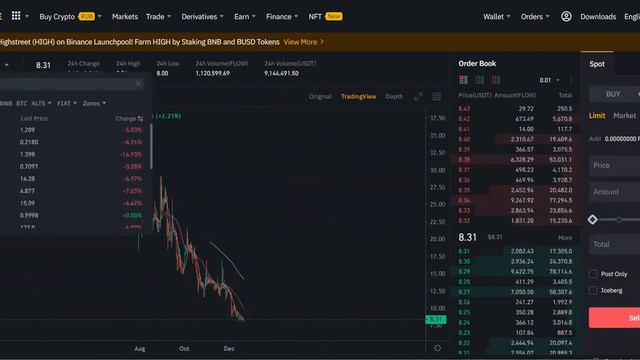Focus the Total input field
Viewport: 640px width, 360px height.
tap(614, 244)
